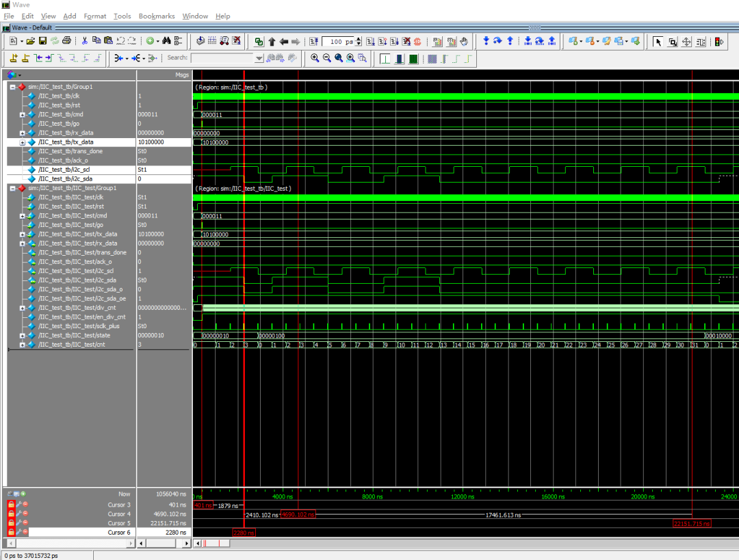Screen dimensions: 739x560
Task: Click the insert cursor icon next to Now
Action: pos(23,494)
